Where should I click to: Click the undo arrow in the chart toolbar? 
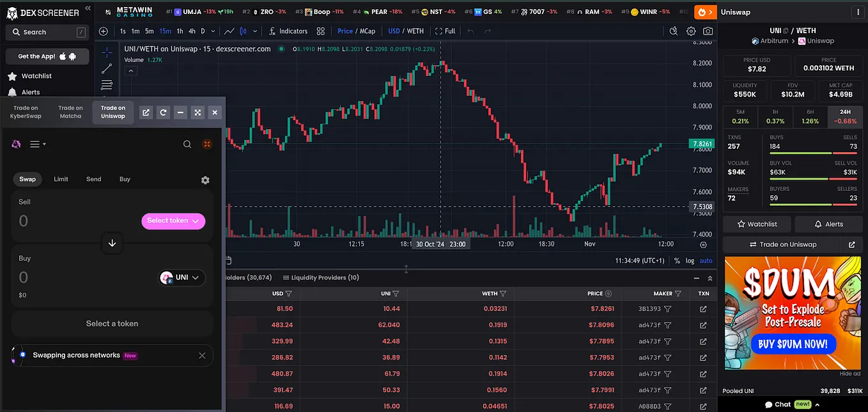tap(471, 31)
